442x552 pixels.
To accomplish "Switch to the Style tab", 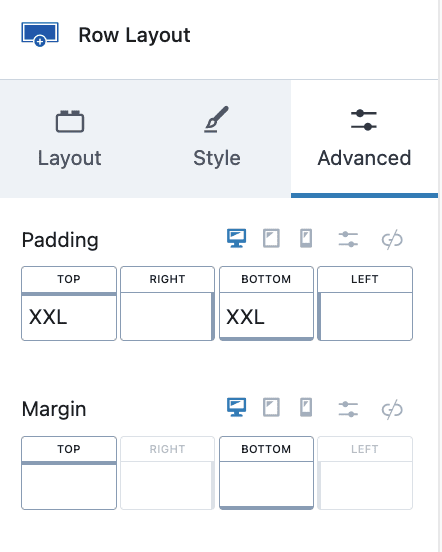I will click(217, 139).
